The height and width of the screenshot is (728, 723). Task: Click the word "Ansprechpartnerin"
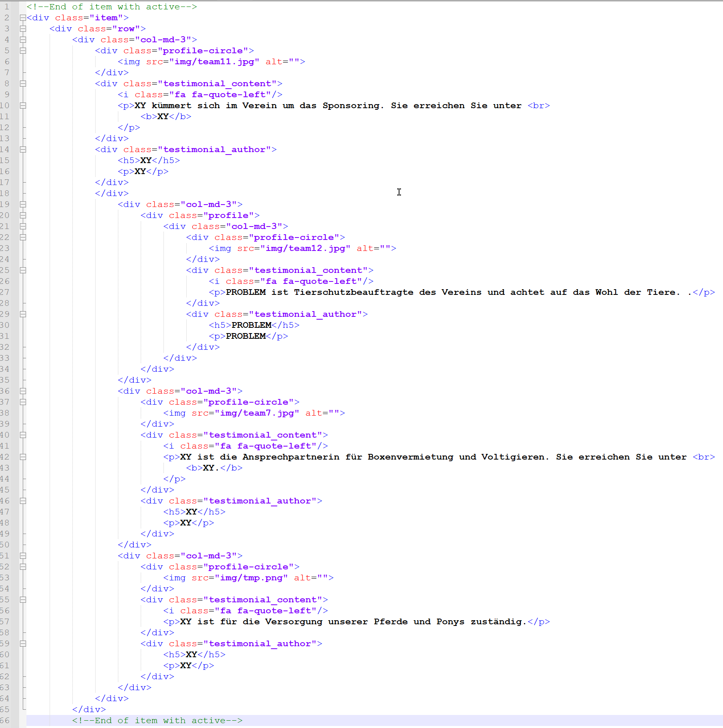click(291, 457)
